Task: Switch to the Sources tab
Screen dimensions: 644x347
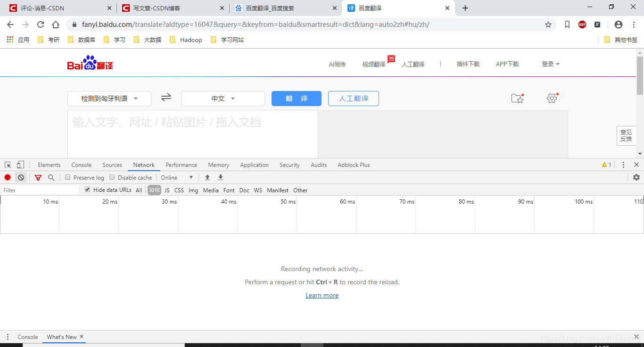Action: [112, 165]
